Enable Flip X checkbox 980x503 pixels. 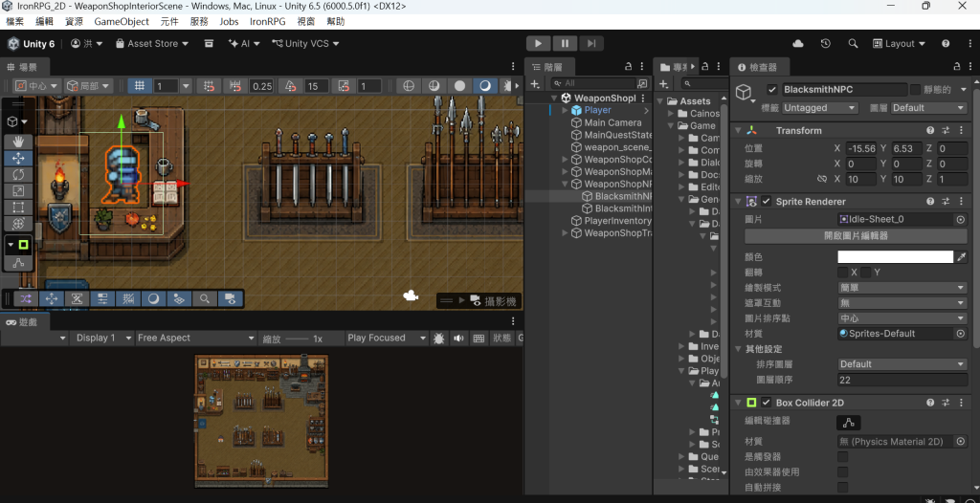coord(843,273)
